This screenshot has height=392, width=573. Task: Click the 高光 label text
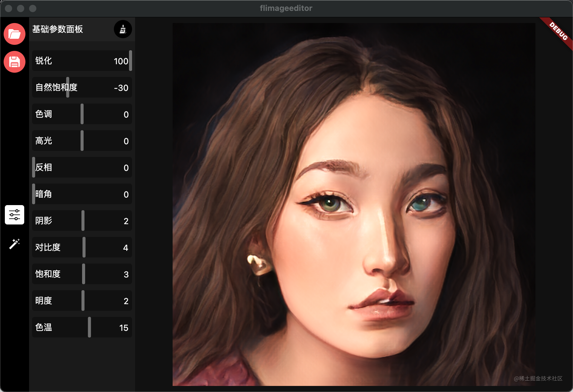click(x=44, y=141)
